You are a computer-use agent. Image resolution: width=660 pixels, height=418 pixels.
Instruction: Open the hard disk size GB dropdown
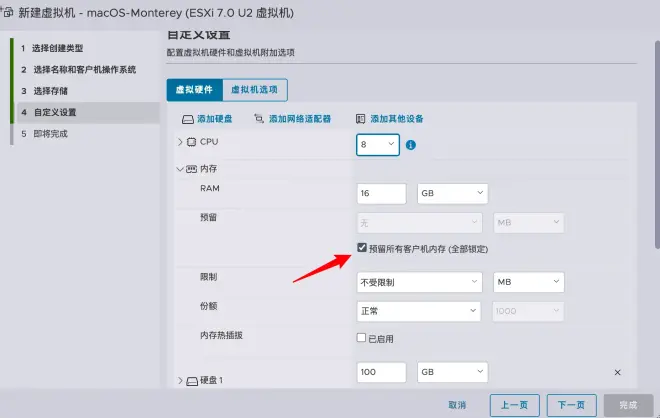[x=452, y=372]
